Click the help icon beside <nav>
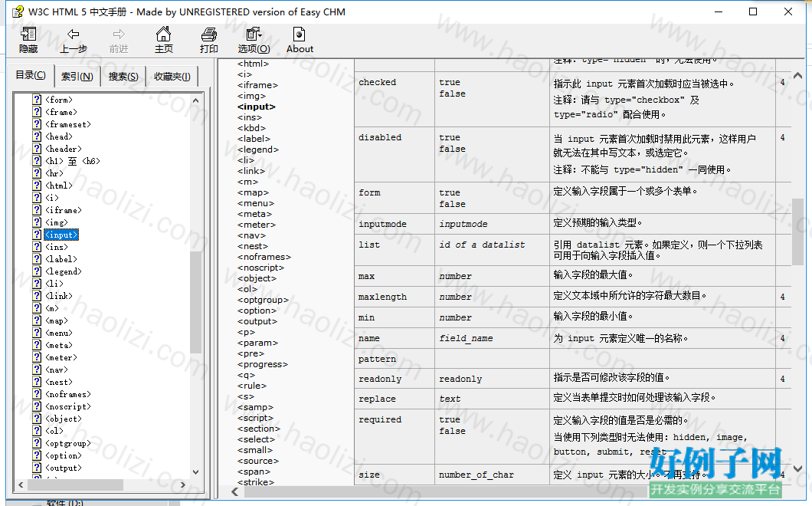This screenshot has height=506, width=812. pyautogui.click(x=37, y=370)
